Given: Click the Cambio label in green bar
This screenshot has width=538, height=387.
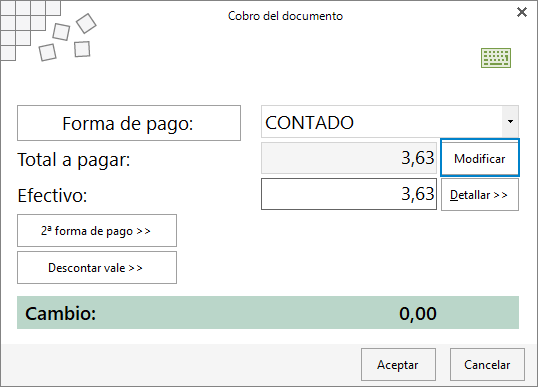Looking at the screenshot, I should pos(60,313).
